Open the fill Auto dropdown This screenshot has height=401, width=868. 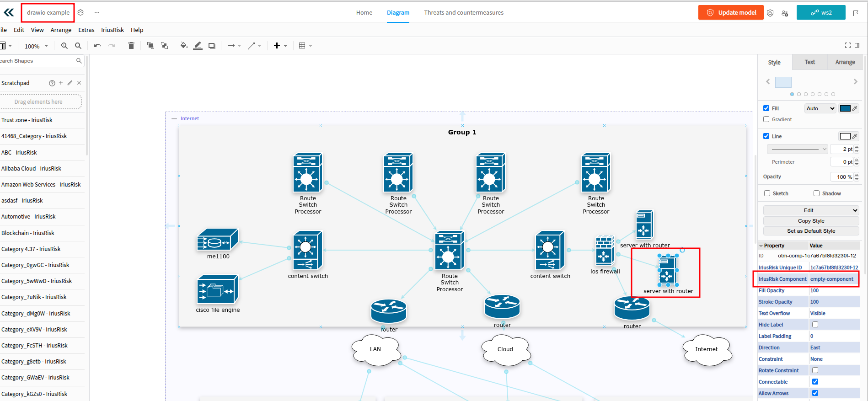click(820, 108)
